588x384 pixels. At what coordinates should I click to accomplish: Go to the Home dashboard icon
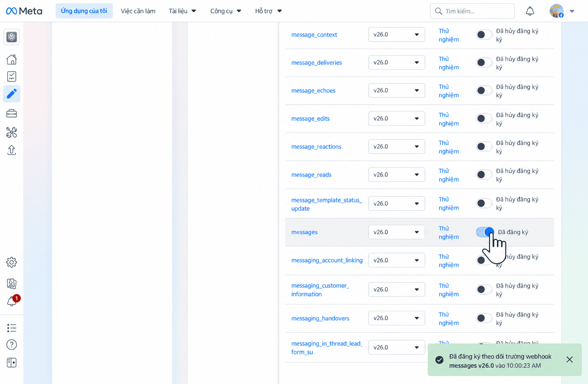(12, 59)
